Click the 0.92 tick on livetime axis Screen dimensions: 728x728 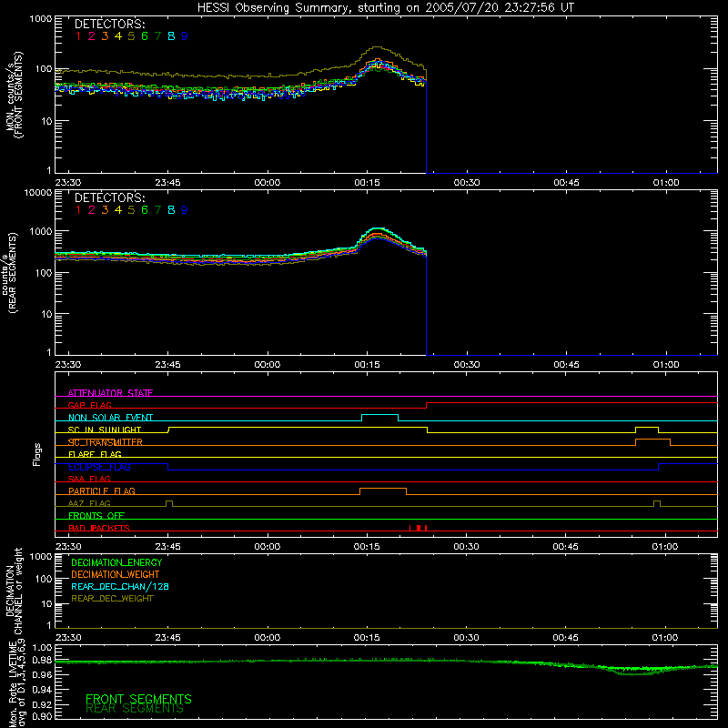click(x=42, y=703)
